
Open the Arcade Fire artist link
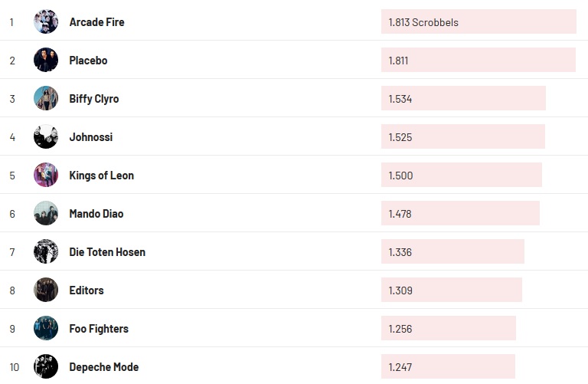tap(96, 22)
